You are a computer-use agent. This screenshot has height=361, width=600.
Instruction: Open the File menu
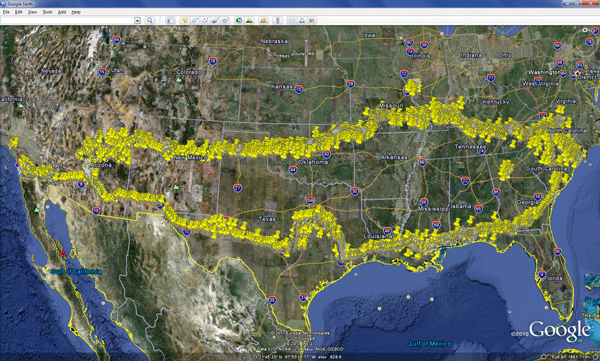coord(6,12)
